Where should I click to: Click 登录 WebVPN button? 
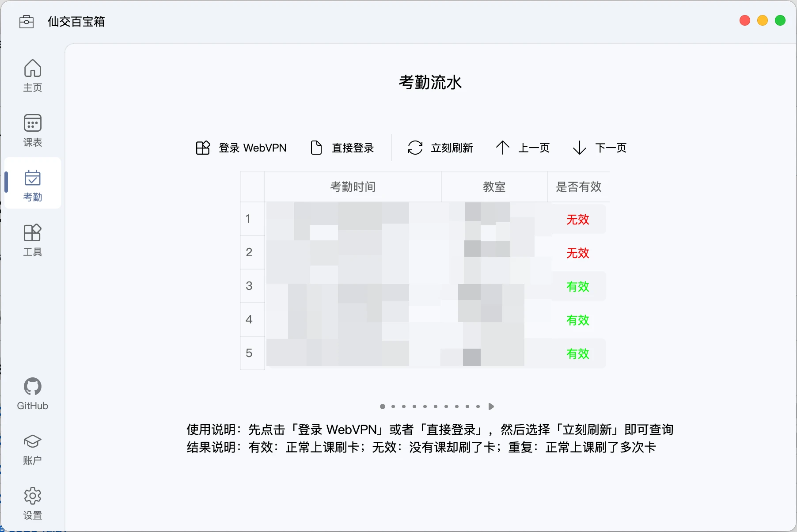coord(241,148)
